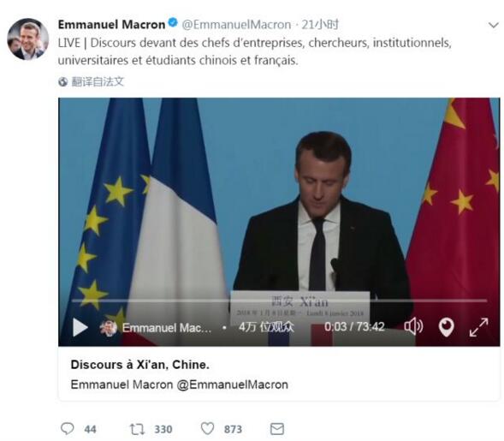Open the Discours à Xi'an, Chine card title
The width and height of the screenshot is (504, 441).
(139, 365)
